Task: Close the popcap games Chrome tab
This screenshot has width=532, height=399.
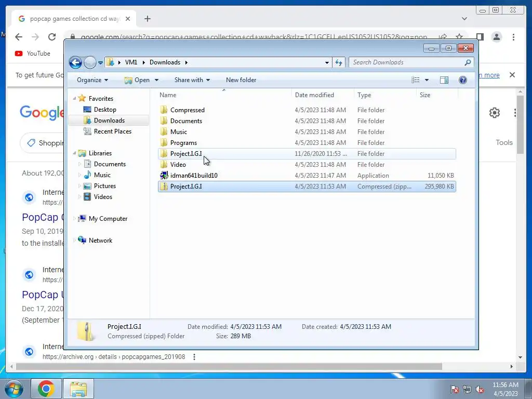Action: coord(128,19)
